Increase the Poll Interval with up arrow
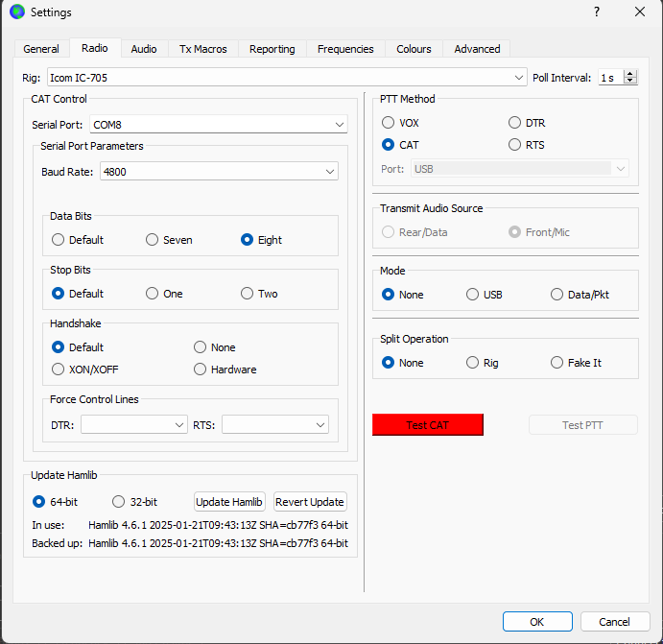The image size is (663, 644). (x=630, y=74)
